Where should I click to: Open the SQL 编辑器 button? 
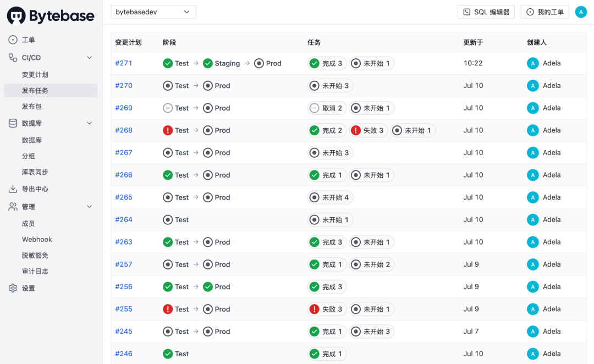point(486,12)
